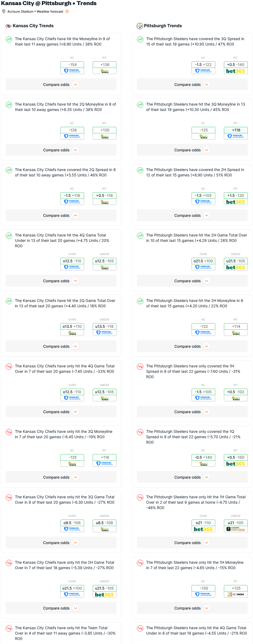Select the PIT +125 BetMGM odds box
Image resolution: width=253 pixels, height=644 pixels.
point(236,591)
